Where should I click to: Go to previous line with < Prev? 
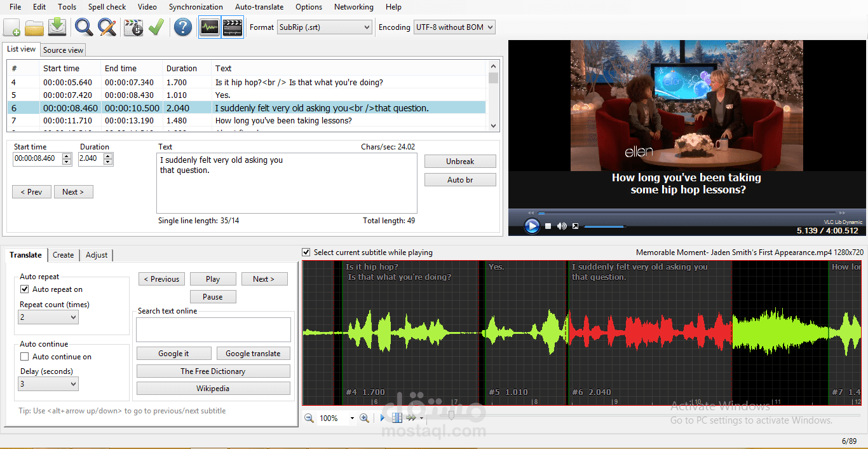pyautogui.click(x=31, y=191)
